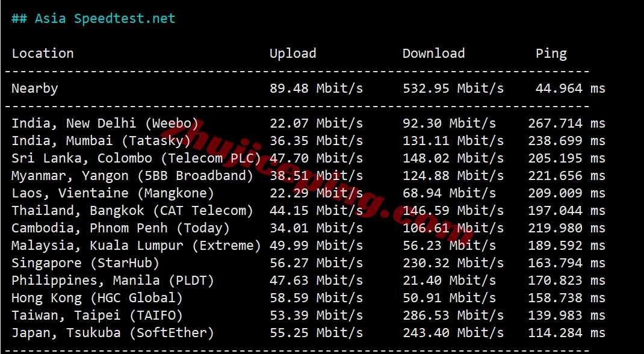Screen dimensions: 644x354
Task: Click the Nearby download value 532.95 Mbit/s
Action: tap(453, 88)
